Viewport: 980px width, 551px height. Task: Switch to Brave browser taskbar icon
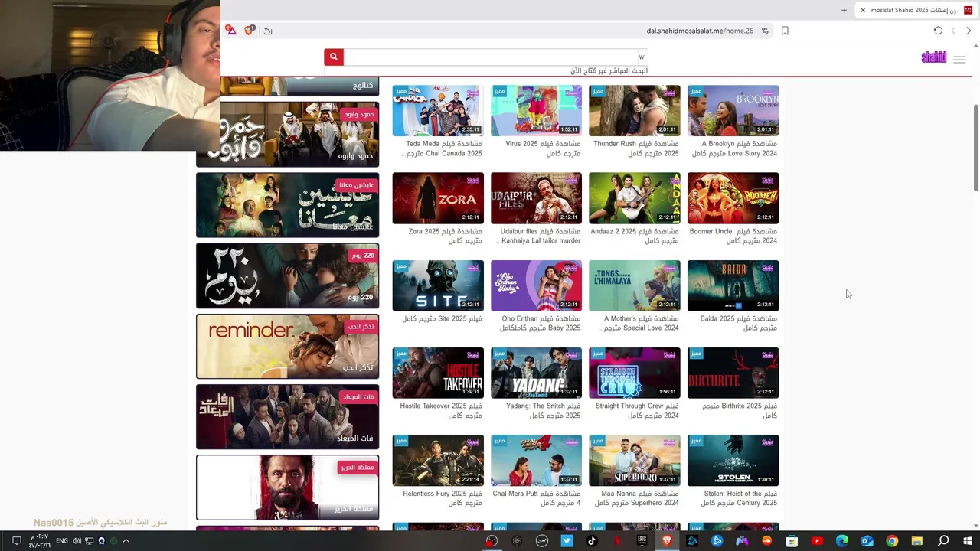667,541
